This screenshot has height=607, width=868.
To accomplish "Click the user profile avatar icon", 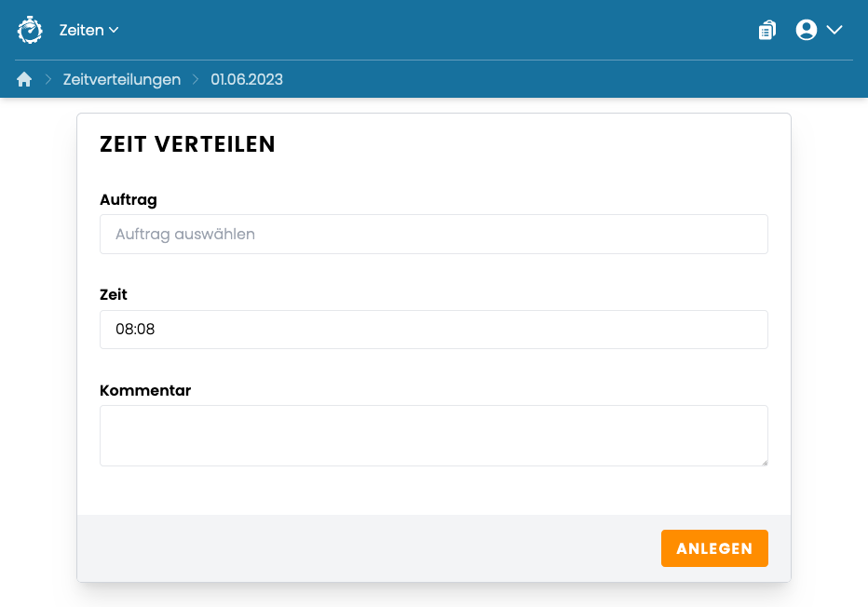I will (806, 30).
